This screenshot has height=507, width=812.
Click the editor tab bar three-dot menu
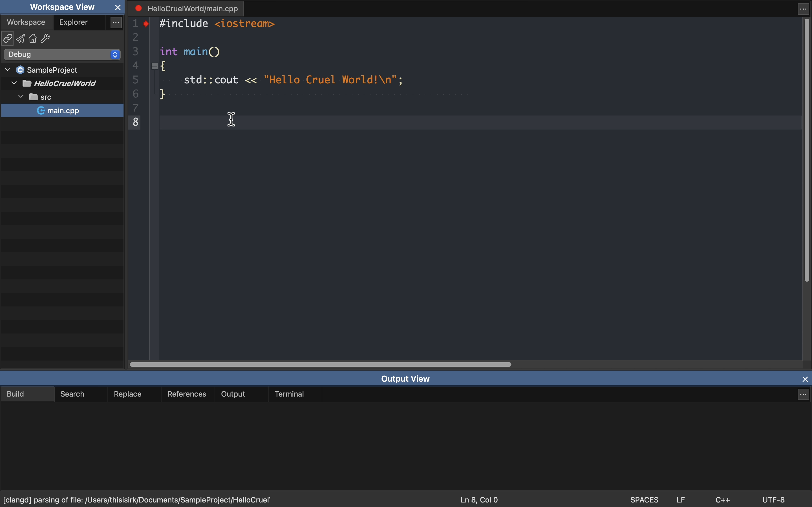[x=804, y=9]
